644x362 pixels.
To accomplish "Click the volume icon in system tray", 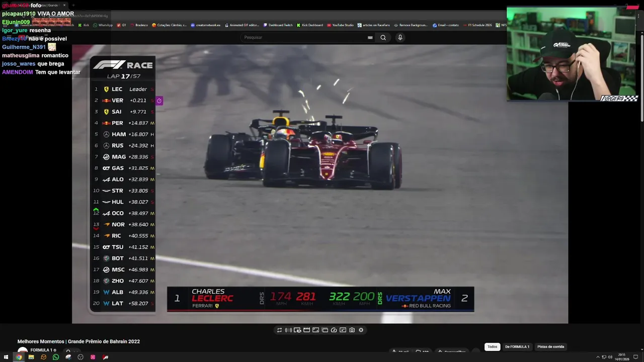I will 610,357.
